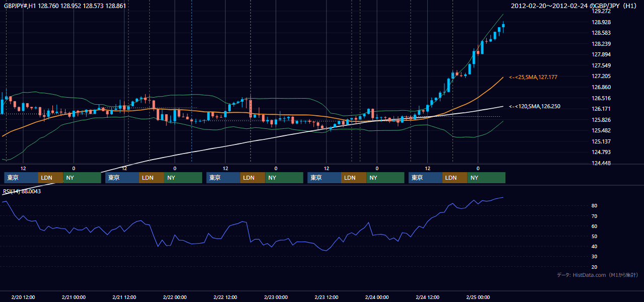644x302 pixels.
Task: Select the RSI 30 level label
Action: coord(595,256)
